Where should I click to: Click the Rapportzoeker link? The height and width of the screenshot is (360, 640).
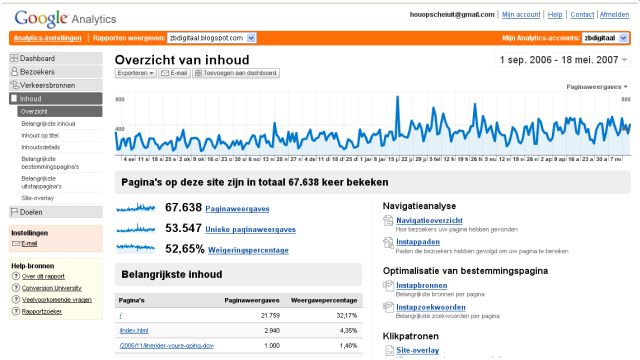42,311
